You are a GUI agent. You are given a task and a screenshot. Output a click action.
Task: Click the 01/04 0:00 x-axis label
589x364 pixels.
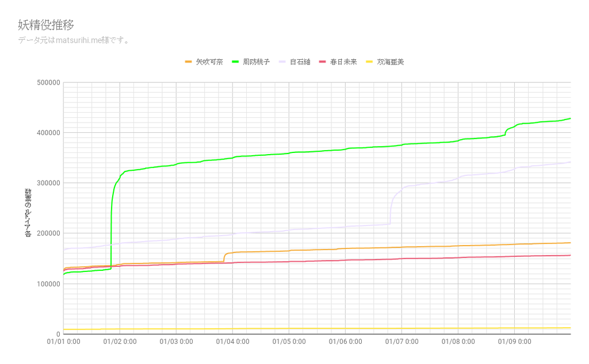coord(232,342)
